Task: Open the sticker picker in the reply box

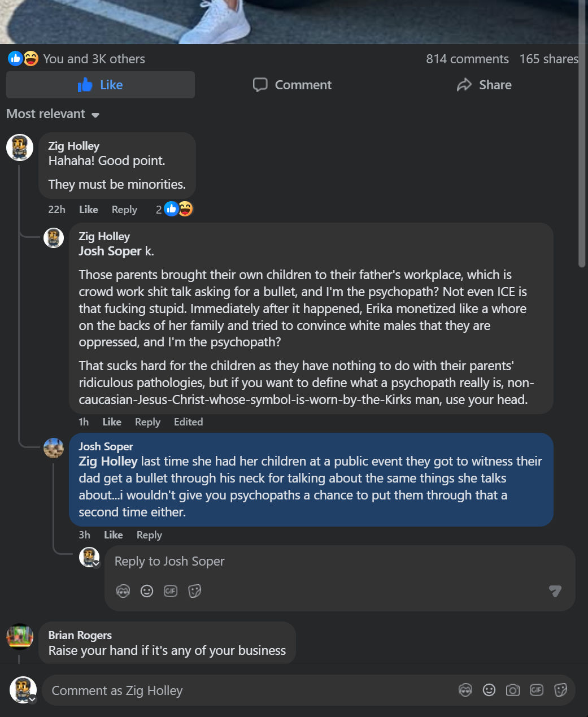Action: pyautogui.click(x=194, y=591)
